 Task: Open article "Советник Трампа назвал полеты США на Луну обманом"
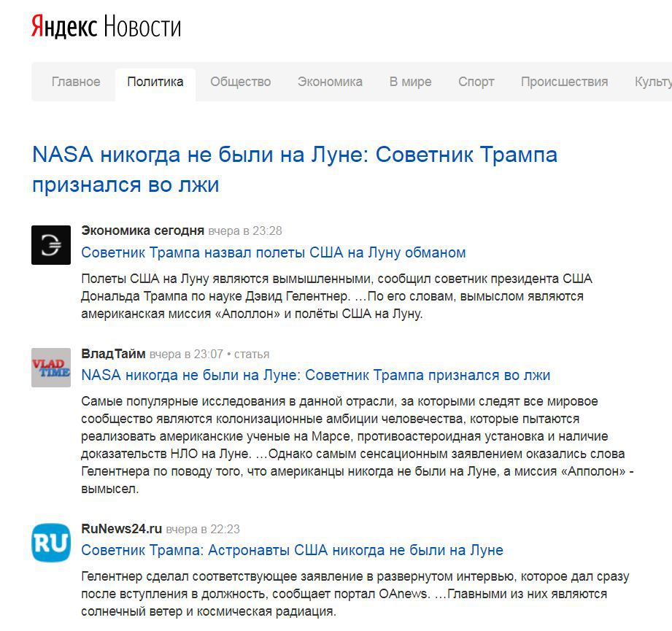(x=273, y=252)
